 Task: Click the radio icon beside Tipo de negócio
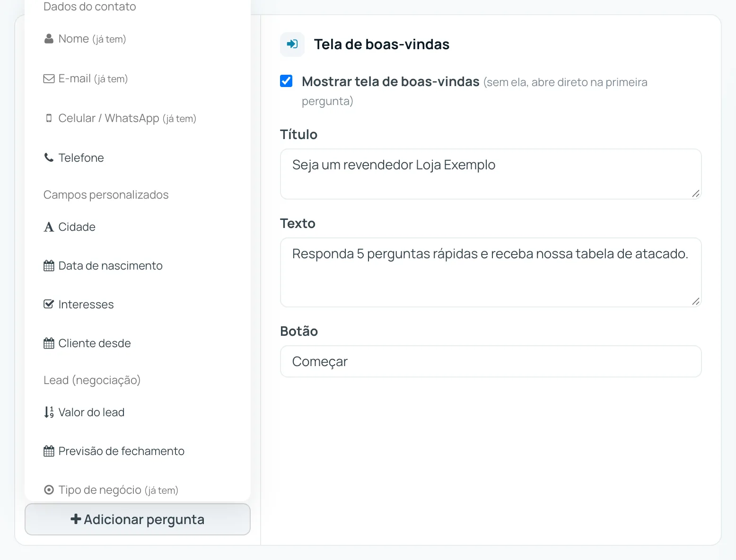click(49, 490)
